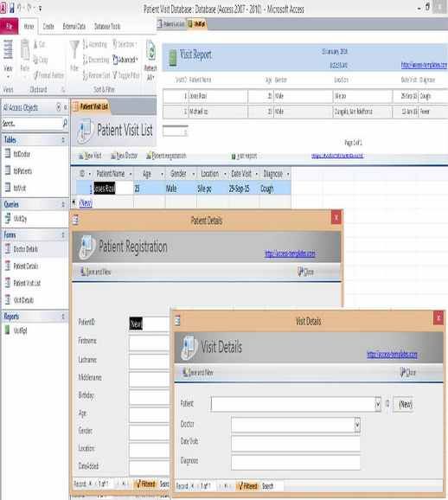The image size is (448, 500).
Task: Click the Date Visit field in Visit Details
Action: pos(296,444)
